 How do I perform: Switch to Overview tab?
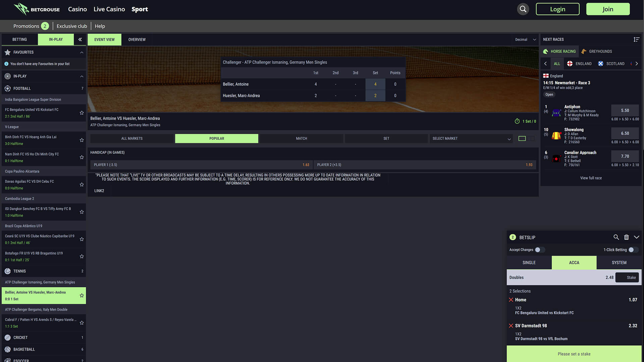[137, 40]
